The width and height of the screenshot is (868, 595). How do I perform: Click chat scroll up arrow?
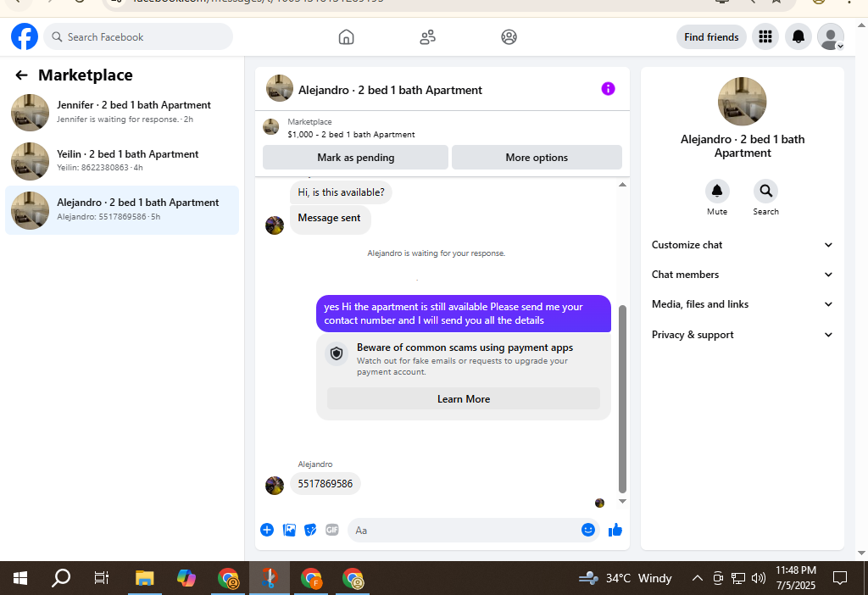(x=622, y=185)
